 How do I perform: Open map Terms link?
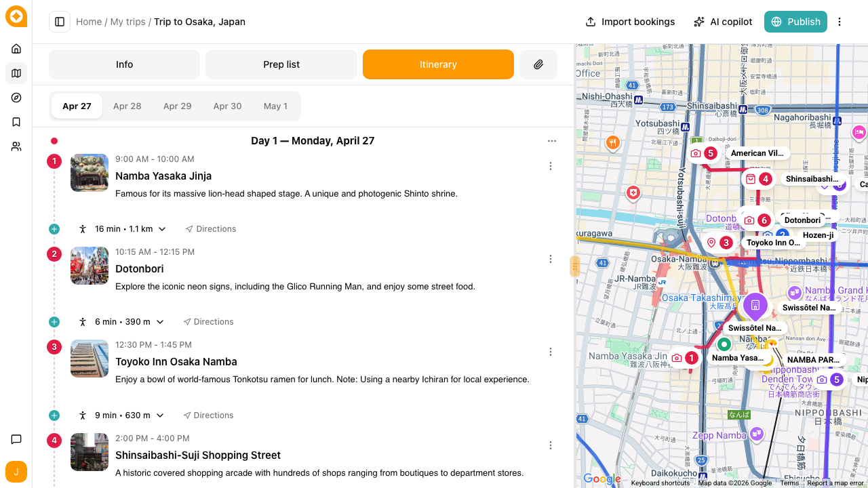pyautogui.click(x=789, y=483)
